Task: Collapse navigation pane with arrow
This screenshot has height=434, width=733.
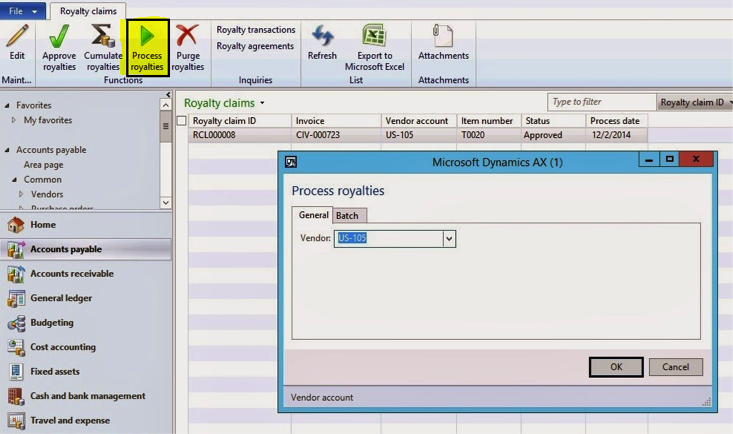Action: click(167, 94)
